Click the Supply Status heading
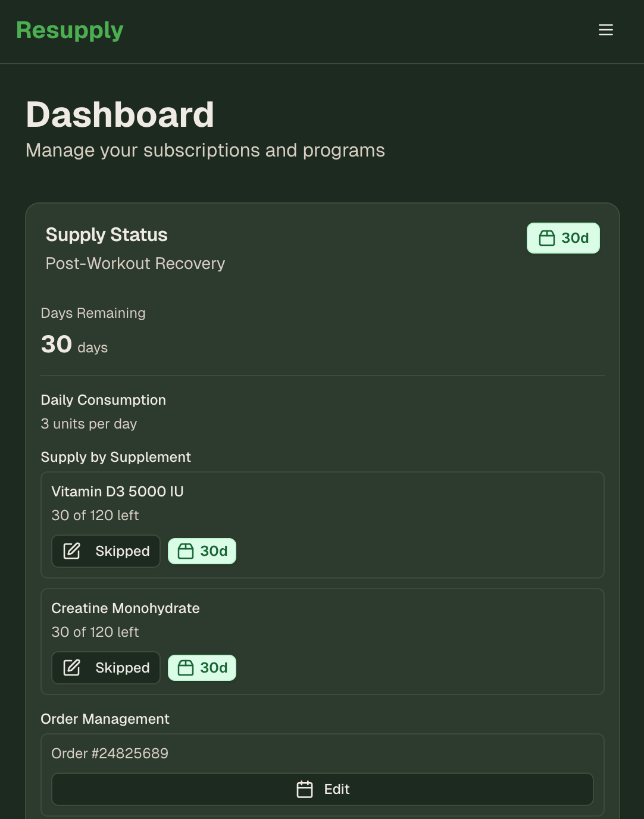Screen dimensions: 644x819 pyautogui.click(x=107, y=235)
